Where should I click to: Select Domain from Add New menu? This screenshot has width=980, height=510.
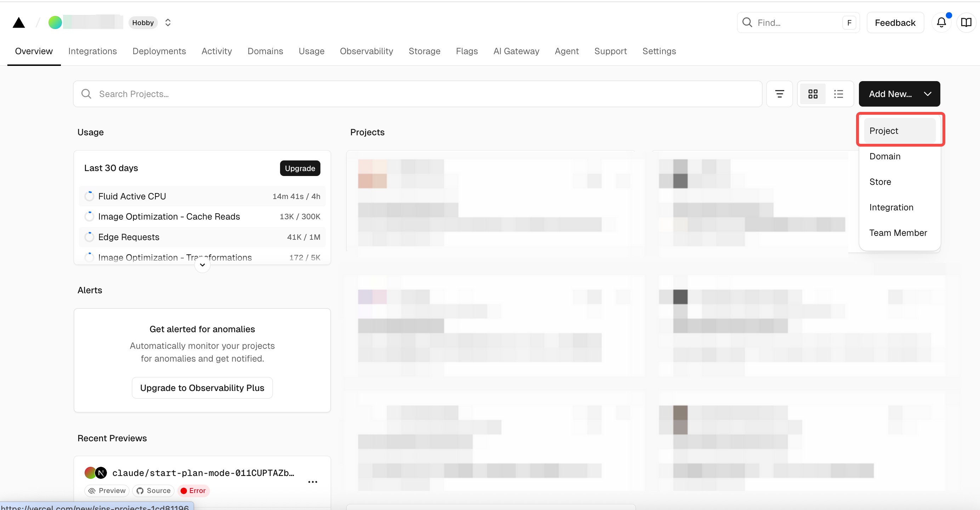[x=899, y=156]
